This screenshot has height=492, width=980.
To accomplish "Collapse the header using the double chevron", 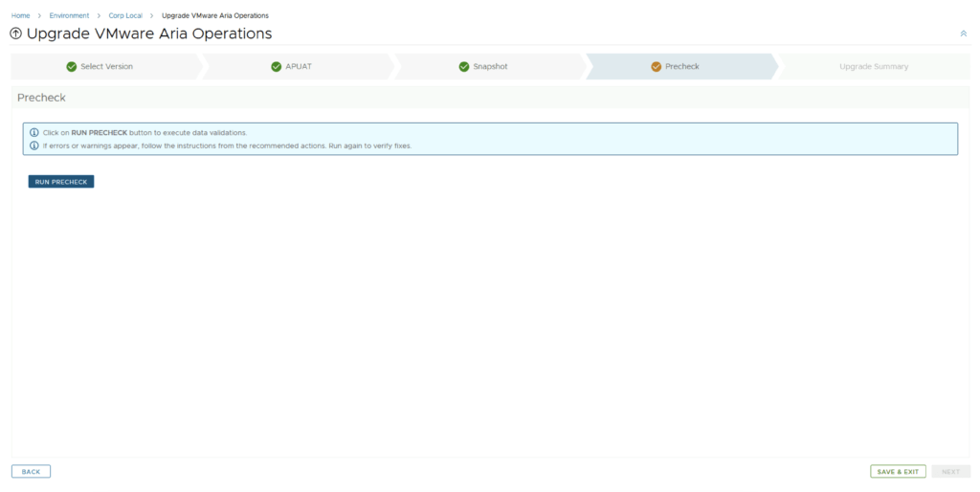I will pyautogui.click(x=963, y=34).
